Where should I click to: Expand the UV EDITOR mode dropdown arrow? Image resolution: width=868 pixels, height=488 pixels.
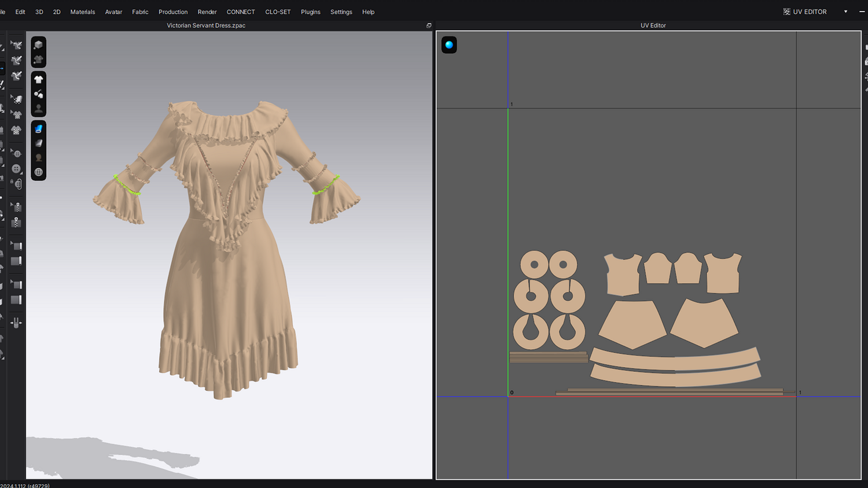(845, 12)
